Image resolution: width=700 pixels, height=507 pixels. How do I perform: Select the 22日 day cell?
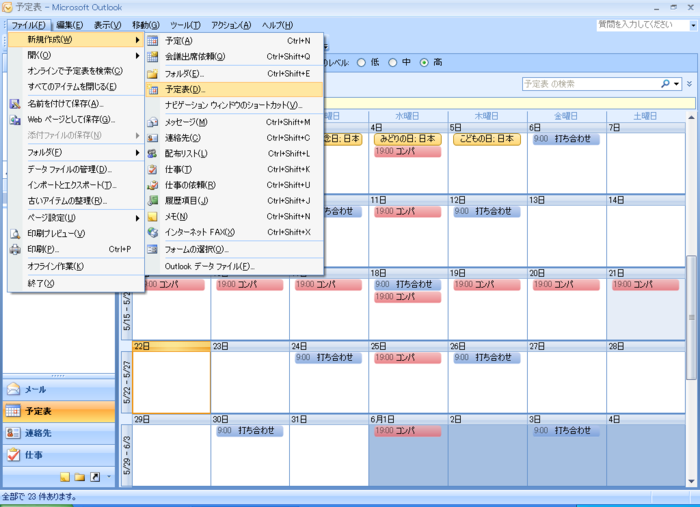[171, 378]
